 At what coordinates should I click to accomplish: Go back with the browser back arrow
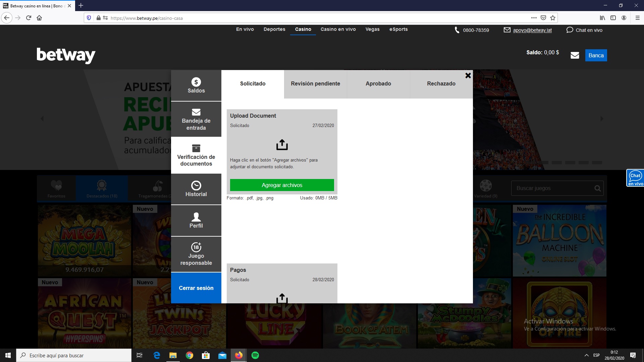pos(7,18)
